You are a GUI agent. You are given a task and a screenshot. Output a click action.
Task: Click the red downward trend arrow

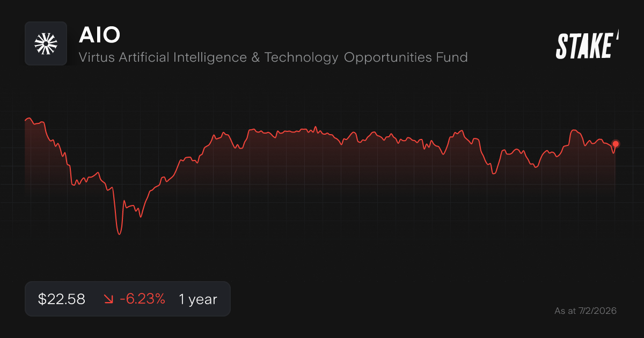[108, 299]
